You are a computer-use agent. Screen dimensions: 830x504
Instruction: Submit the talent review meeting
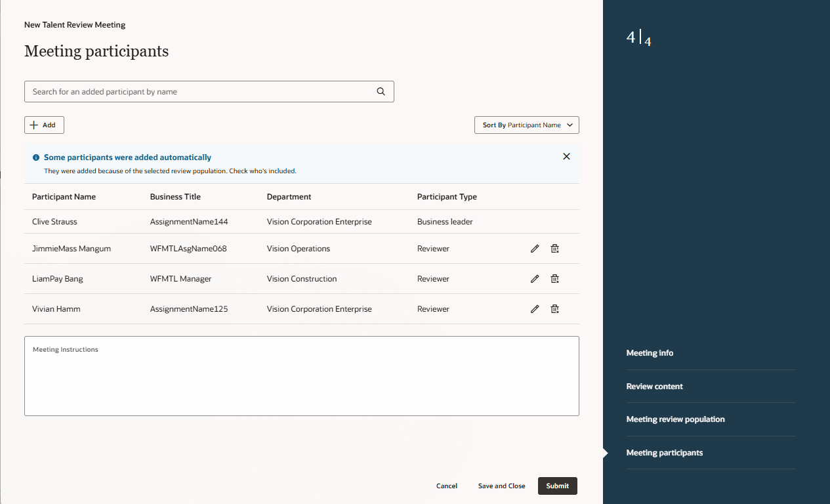point(558,486)
